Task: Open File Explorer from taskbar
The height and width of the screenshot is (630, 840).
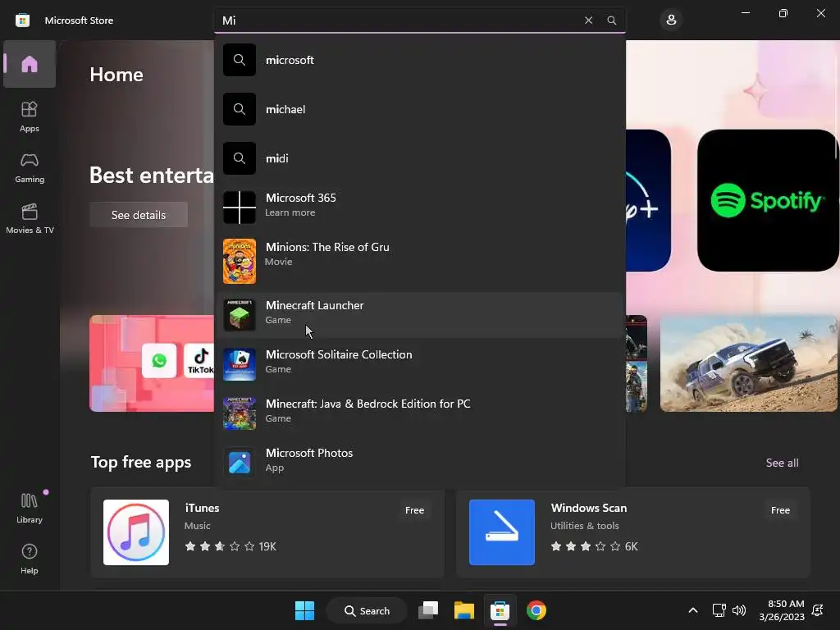Action: [x=464, y=610]
